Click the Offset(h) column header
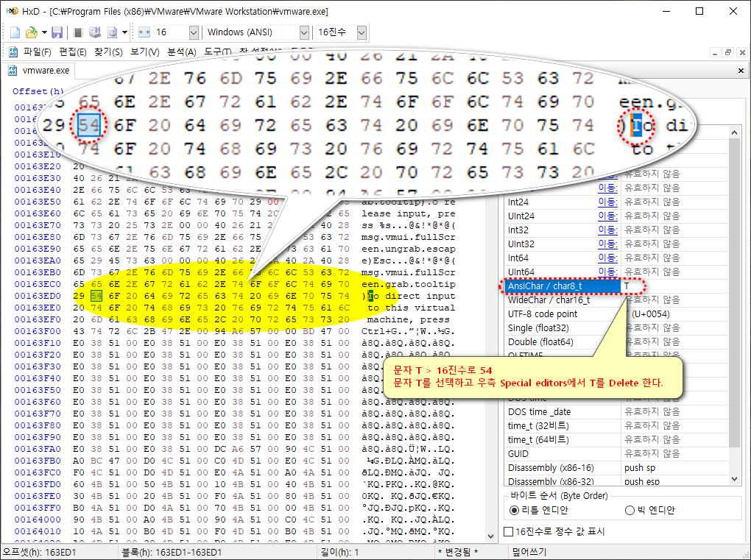This screenshot has height=560, width=751. coord(38,91)
